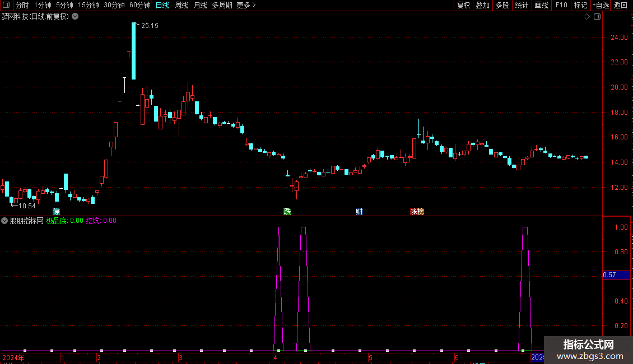Expand the 更多 periods menu
Viewport: 633px width, 364px height.
(x=246, y=5)
